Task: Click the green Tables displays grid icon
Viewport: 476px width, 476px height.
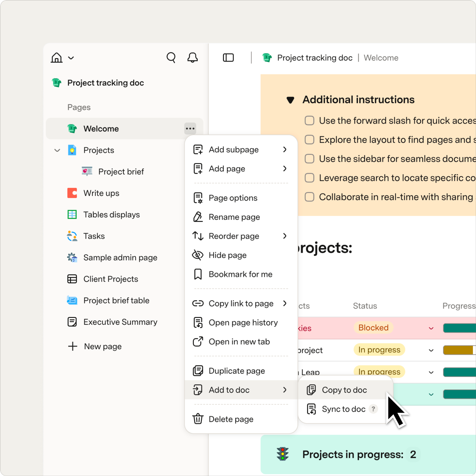Action: (x=72, y=214)
